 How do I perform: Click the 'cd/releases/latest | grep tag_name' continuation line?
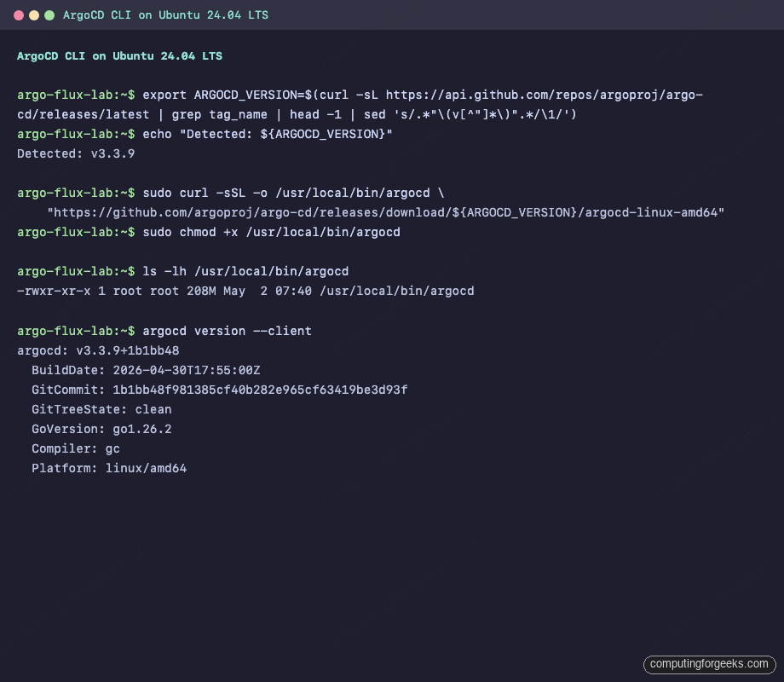297,114
